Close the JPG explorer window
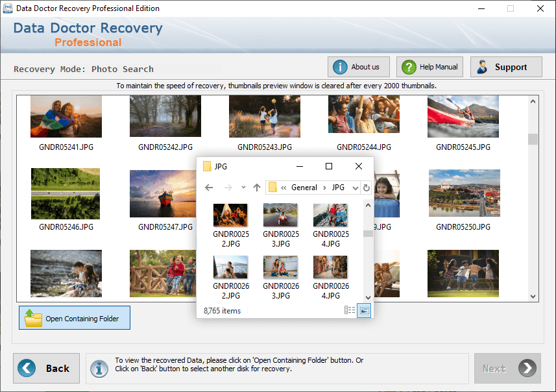Viewport: 556px width, 392px height. coord(359,166)
